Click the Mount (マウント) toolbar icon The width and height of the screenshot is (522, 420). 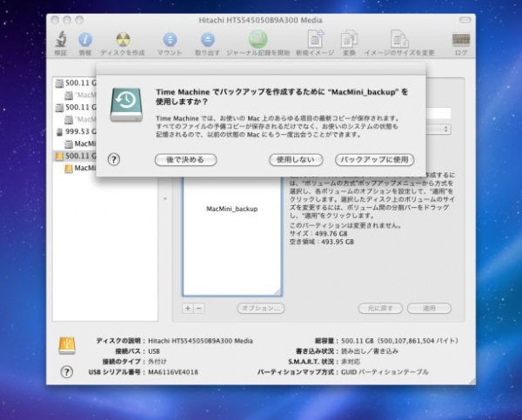coord(170,40)
